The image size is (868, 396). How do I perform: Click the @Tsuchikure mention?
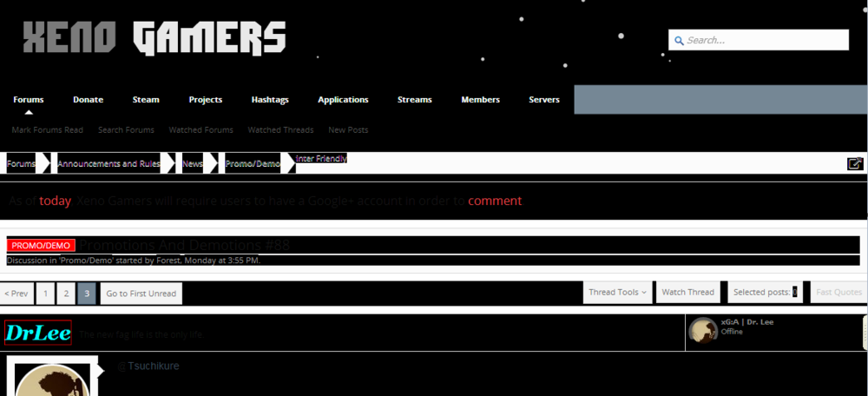tap(148, 366)
